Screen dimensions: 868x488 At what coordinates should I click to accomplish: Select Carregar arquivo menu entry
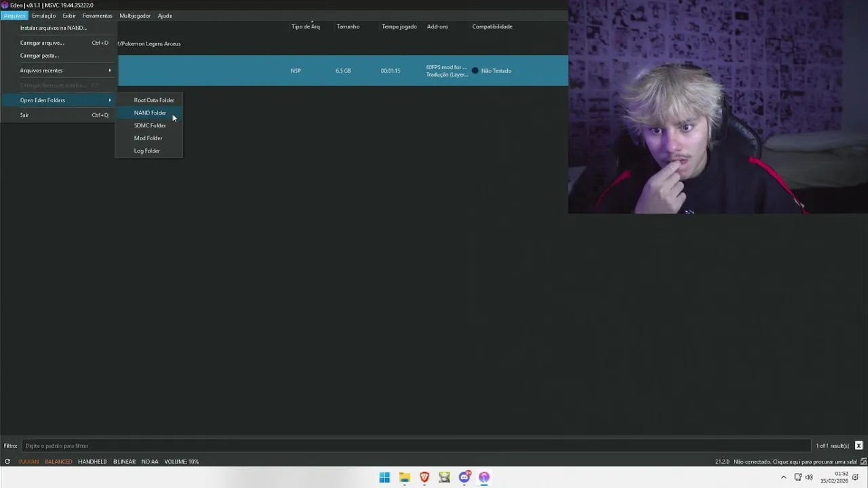[58, 43]
